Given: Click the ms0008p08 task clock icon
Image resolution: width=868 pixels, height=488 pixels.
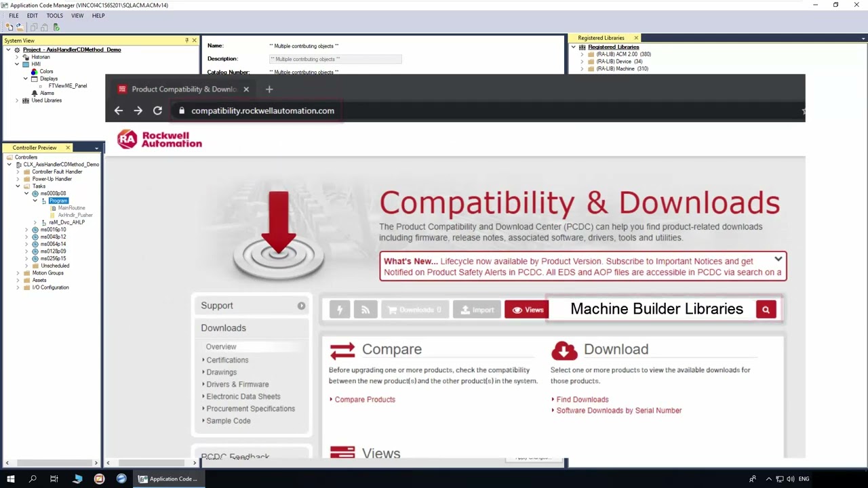Looking at the screenshot, I should coord(35,193).
